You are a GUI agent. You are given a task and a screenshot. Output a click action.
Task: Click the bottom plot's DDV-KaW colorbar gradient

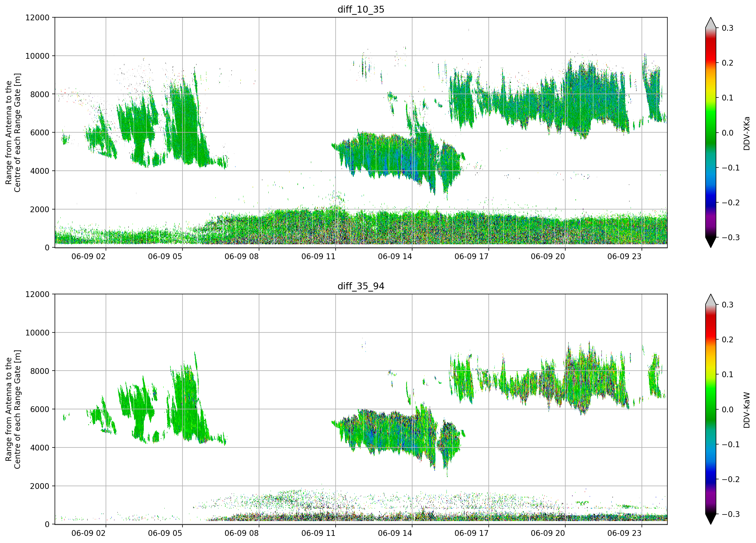pos(711,409)
